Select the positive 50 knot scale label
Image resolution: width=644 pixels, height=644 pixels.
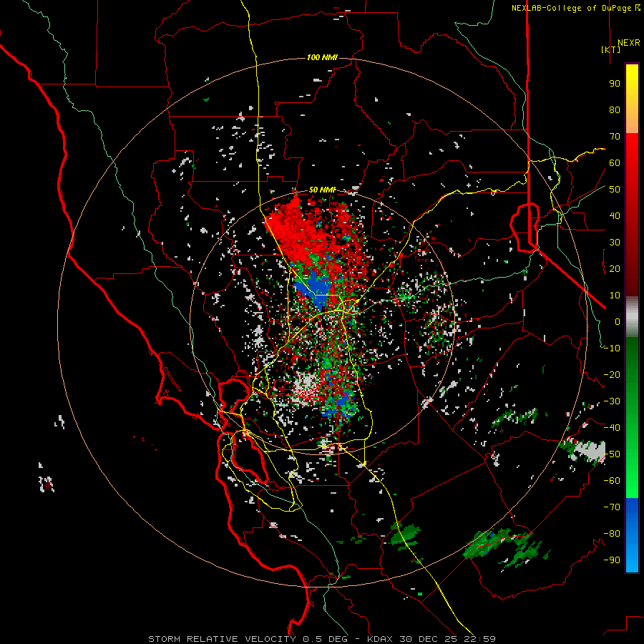coord(615,190)
